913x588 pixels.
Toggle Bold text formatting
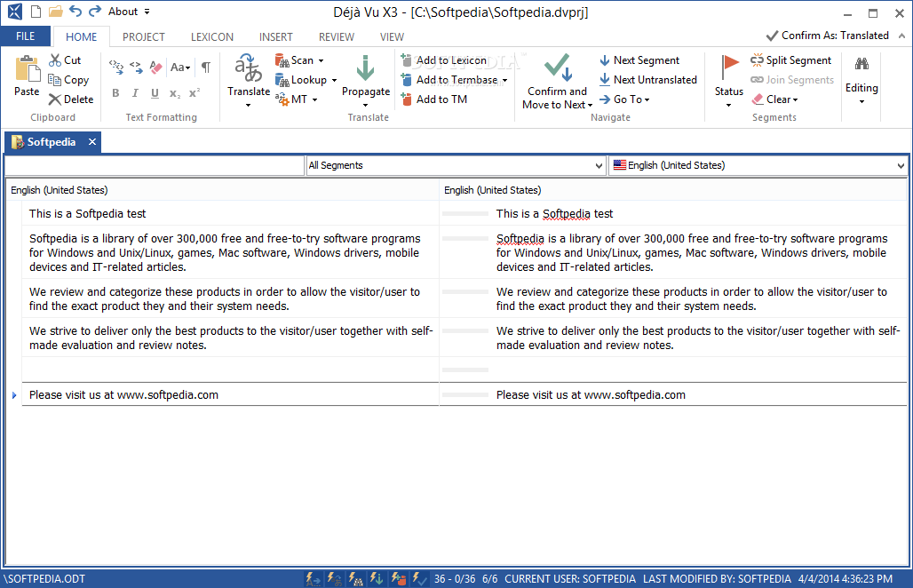coord(115,93)
